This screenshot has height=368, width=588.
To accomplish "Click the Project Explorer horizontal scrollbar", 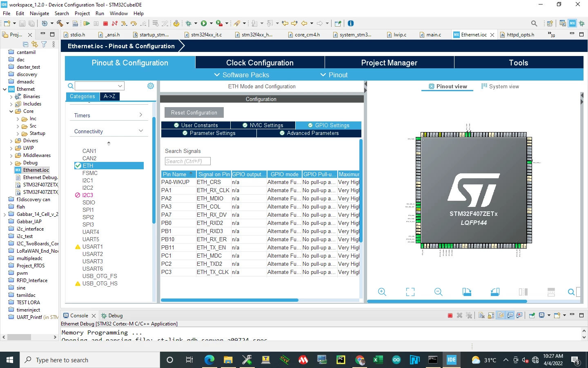I will point(19,337).
